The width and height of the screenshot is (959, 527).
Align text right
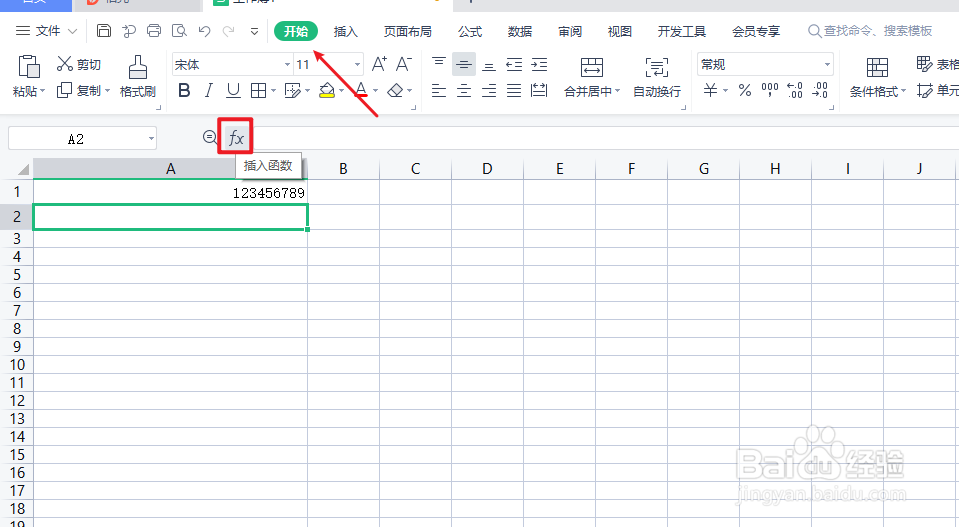(489, 90)
